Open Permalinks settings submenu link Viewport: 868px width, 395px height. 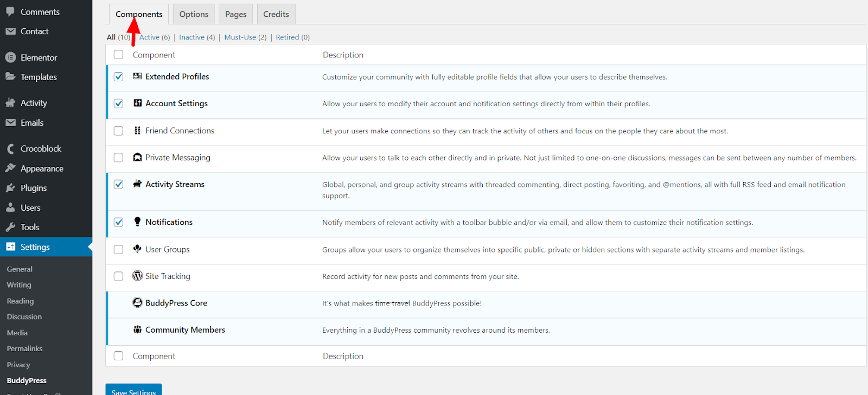[24, 349]
